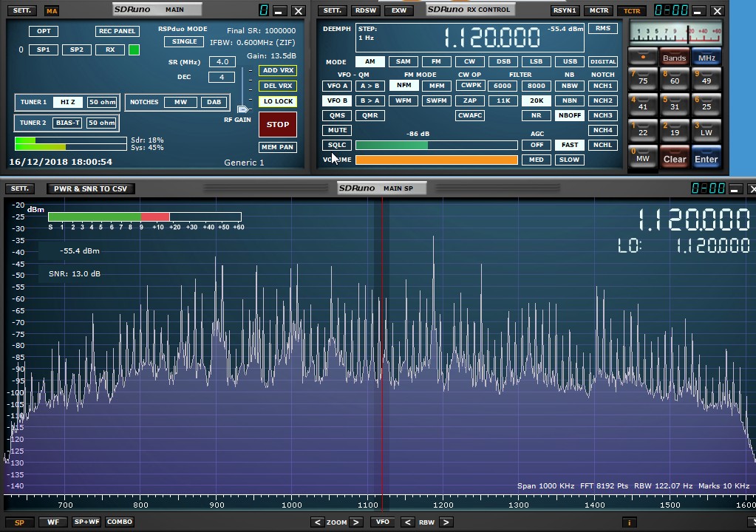
Task: Click the RDSW button
Action: pyautogui.click(x=366, y=10)
